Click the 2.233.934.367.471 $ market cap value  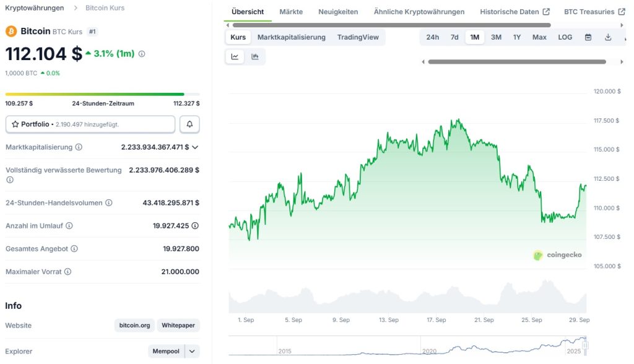tap(155, 147)
